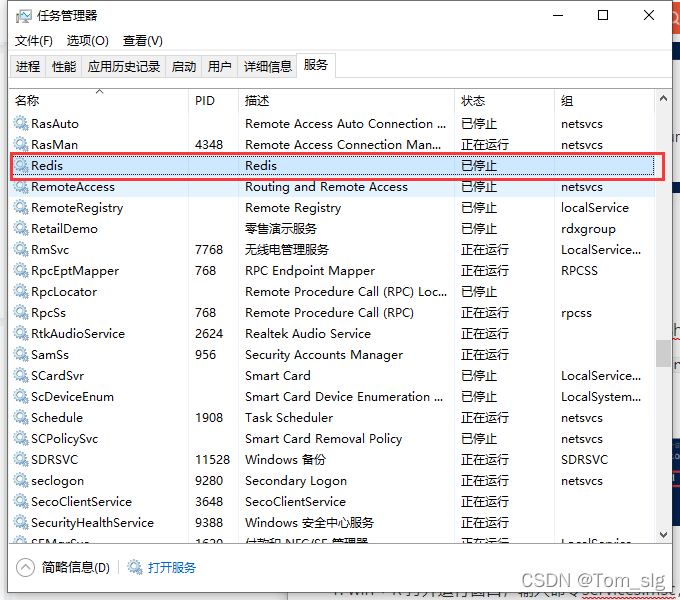Screen dimensions: 680x600
Task: Click the gear icon beside SecoClientService
Action: click(x=21, y=502)
